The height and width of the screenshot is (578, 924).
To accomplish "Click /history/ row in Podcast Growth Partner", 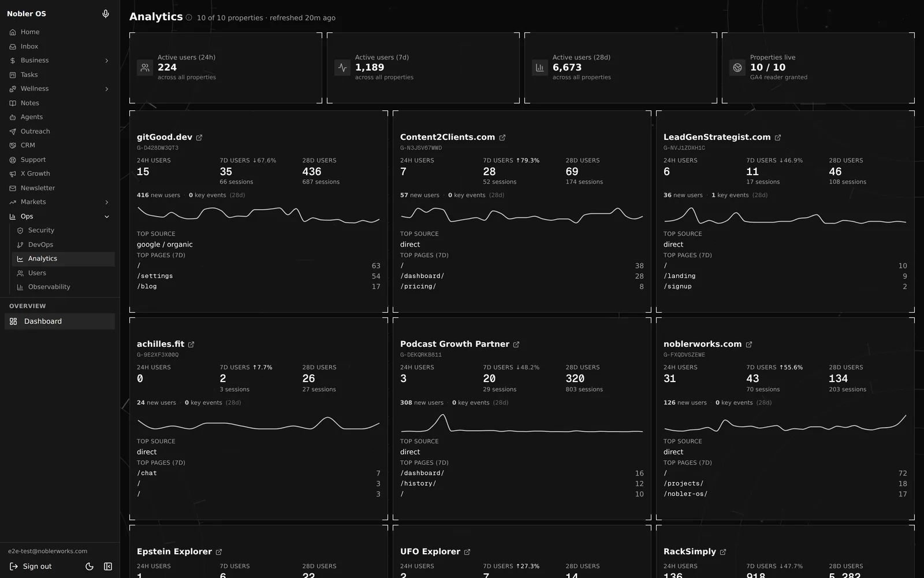I will pyautogui.click(x=521, y=484).
